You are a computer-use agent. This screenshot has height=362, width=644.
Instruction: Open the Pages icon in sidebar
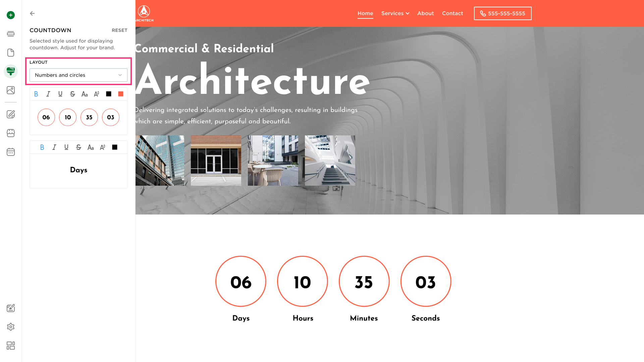tap(11, 53)
